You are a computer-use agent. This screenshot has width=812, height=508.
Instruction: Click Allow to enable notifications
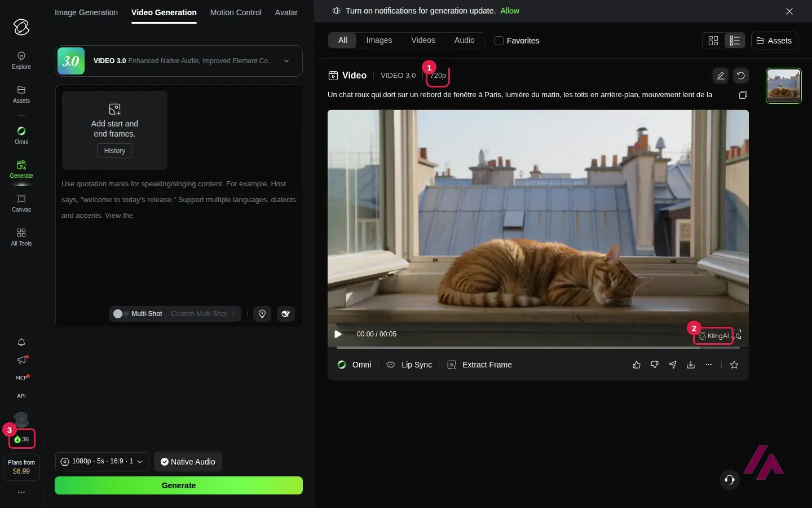tap(510, 11)
